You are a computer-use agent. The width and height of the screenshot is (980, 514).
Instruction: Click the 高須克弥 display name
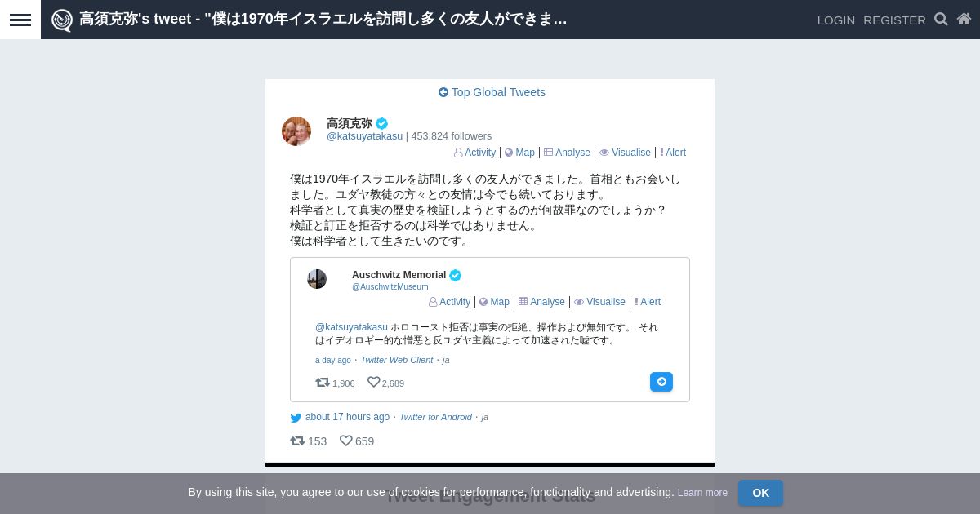click(x=350, y=123)
